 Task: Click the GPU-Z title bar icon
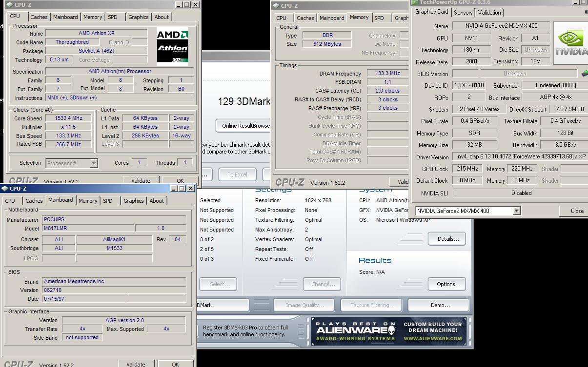pos(415,2)
